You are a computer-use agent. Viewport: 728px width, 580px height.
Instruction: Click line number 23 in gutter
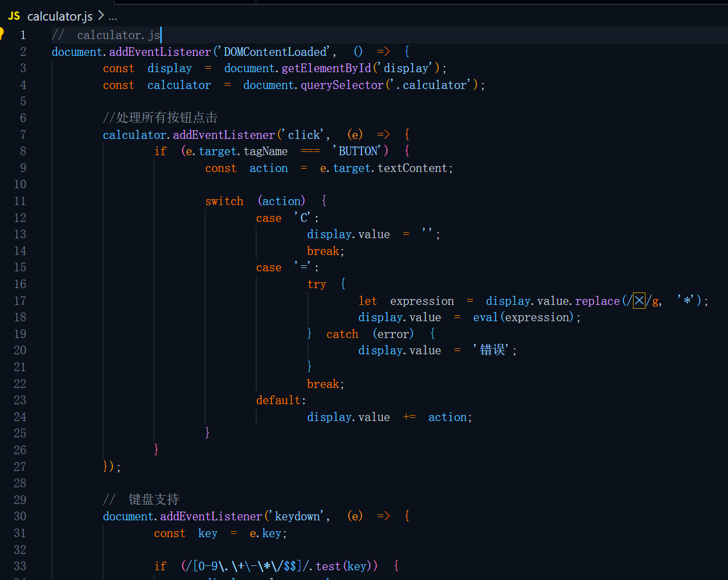click(20, 400)
